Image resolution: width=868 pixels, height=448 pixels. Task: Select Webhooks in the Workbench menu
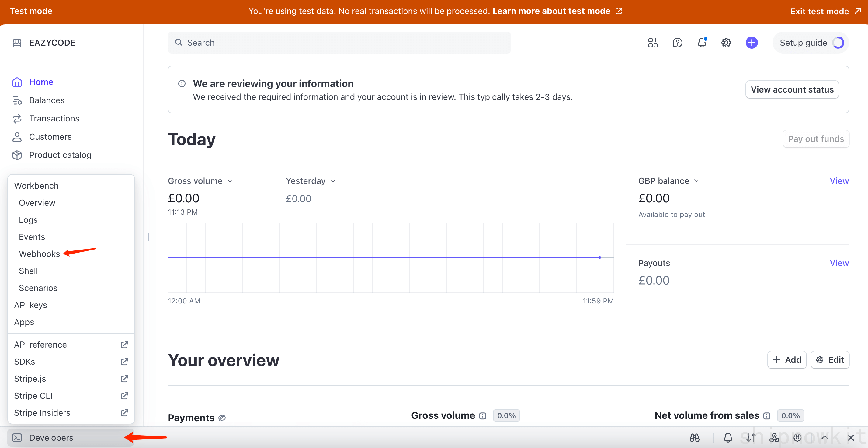[39, 254]
